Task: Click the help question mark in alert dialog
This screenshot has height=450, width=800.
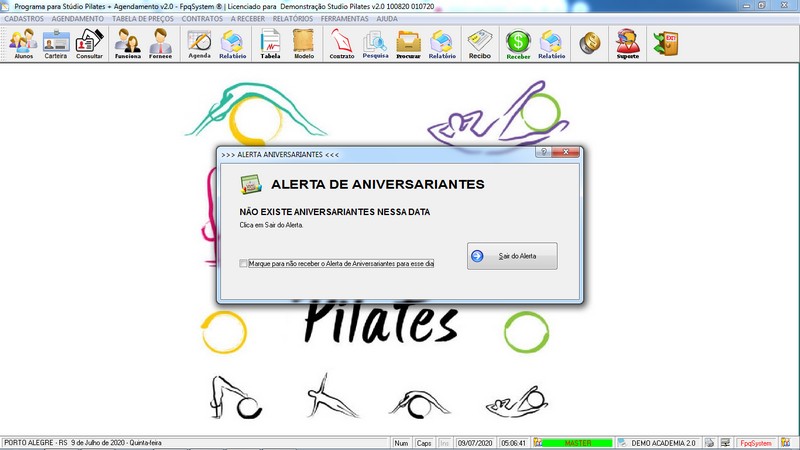Action: [543, 152]
